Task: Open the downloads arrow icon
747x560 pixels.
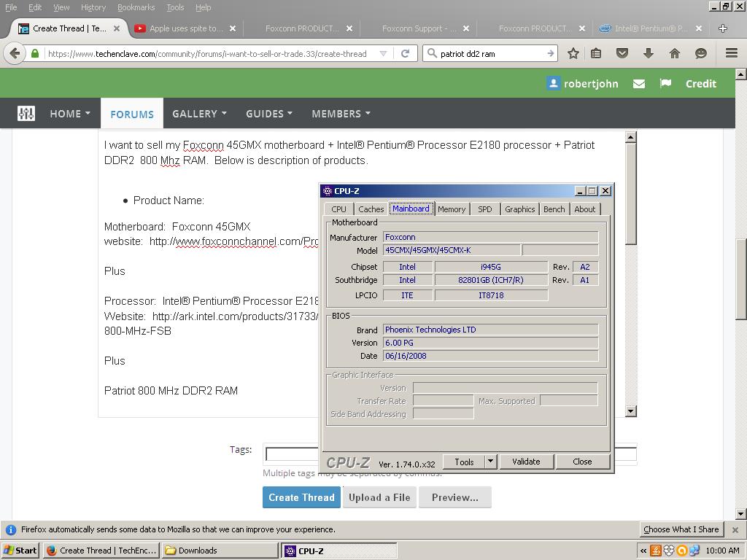Action: pyautogui.click(x=648, y=53)
